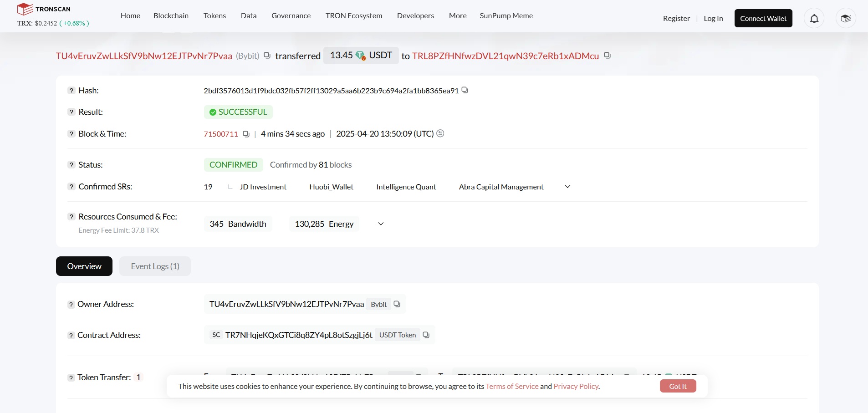Expand the Confirmed SRs list
The width and height of the screenshot is (868, 413).
567,187
